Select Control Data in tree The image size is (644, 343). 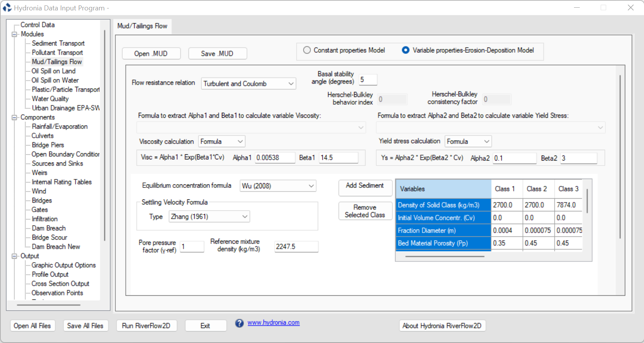pyautogui.click(x=37, y=25)
